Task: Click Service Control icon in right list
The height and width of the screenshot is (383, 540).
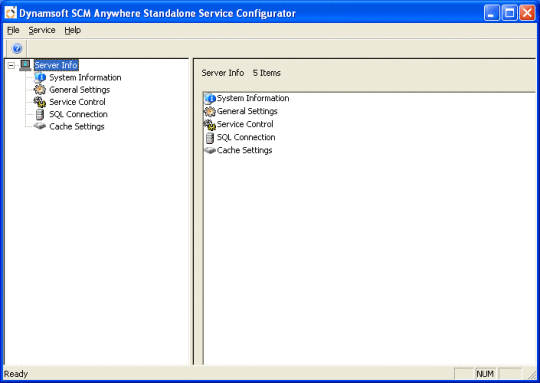Action: pos(210,124)
